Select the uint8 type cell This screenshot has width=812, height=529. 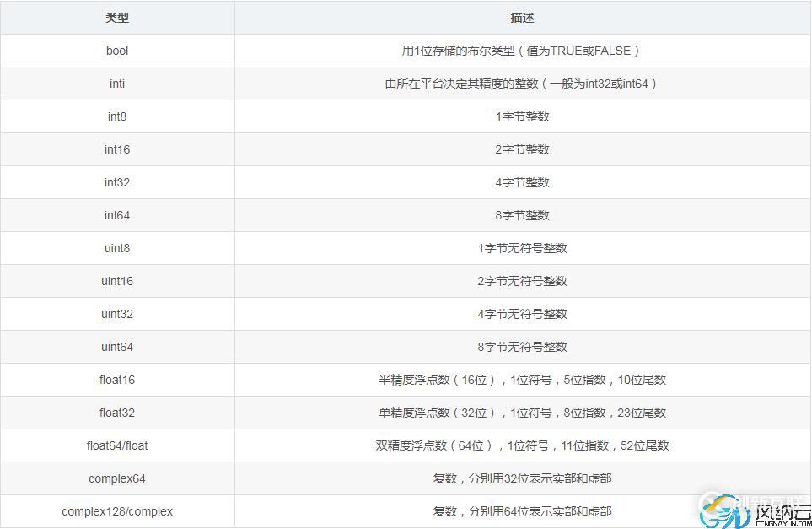tap(117, 248)
